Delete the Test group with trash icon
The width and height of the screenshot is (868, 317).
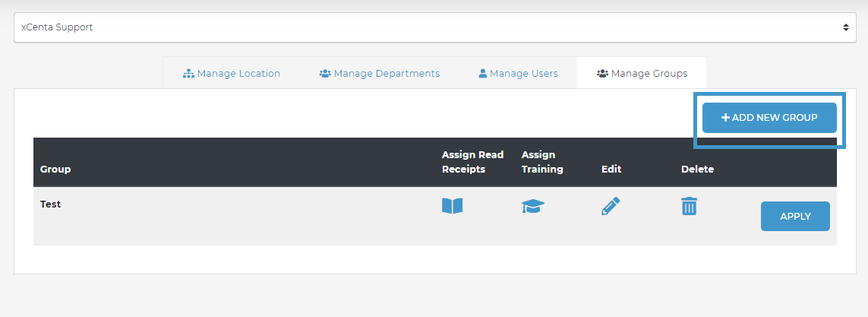690,206
